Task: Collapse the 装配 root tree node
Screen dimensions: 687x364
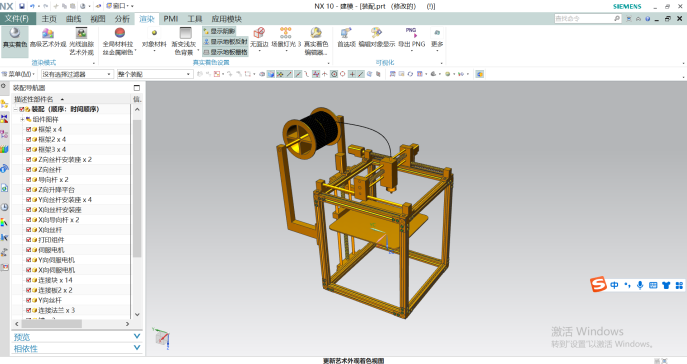Action: pyautogui.click(x=15, y=110)
